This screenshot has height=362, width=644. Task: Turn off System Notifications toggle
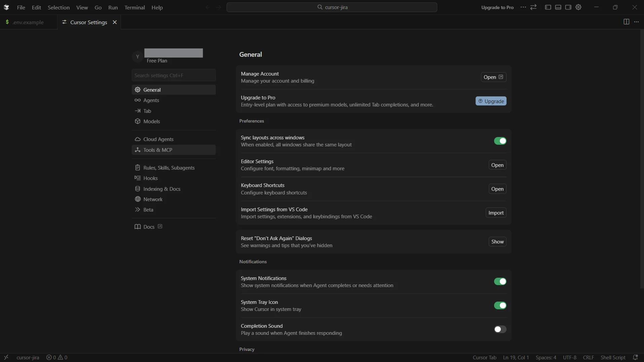500,281
